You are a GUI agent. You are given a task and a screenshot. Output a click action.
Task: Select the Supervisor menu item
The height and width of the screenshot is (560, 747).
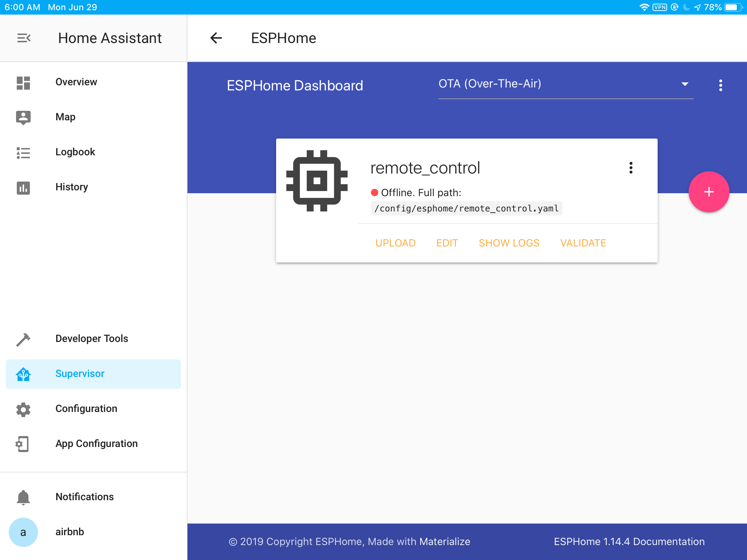pos(93,374)
